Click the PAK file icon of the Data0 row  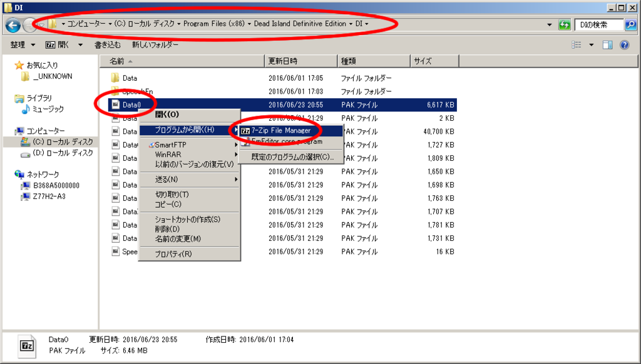click(115, 104)
